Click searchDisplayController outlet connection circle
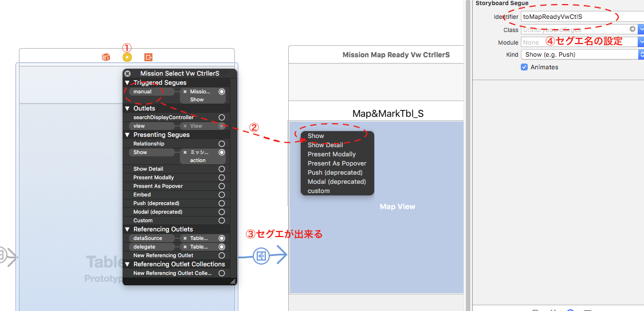The width and height of the screenshot is (644, 311). click(222, 117)
